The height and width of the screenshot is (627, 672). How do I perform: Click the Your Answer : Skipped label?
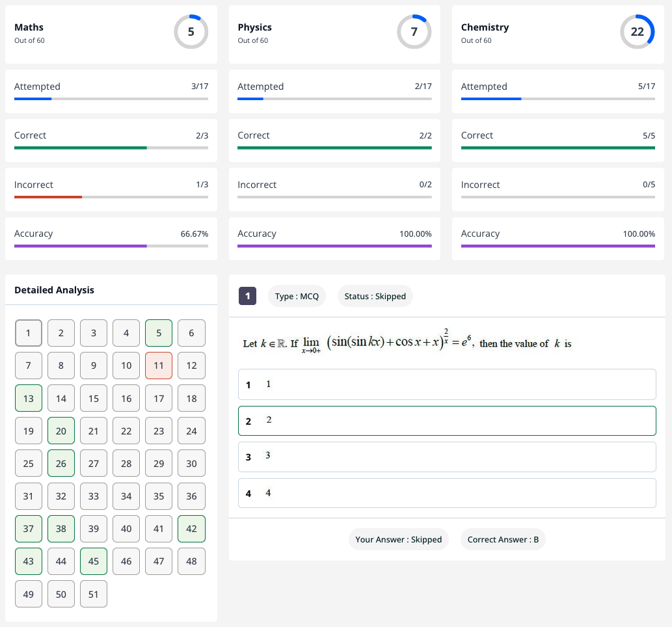[399, 539]
